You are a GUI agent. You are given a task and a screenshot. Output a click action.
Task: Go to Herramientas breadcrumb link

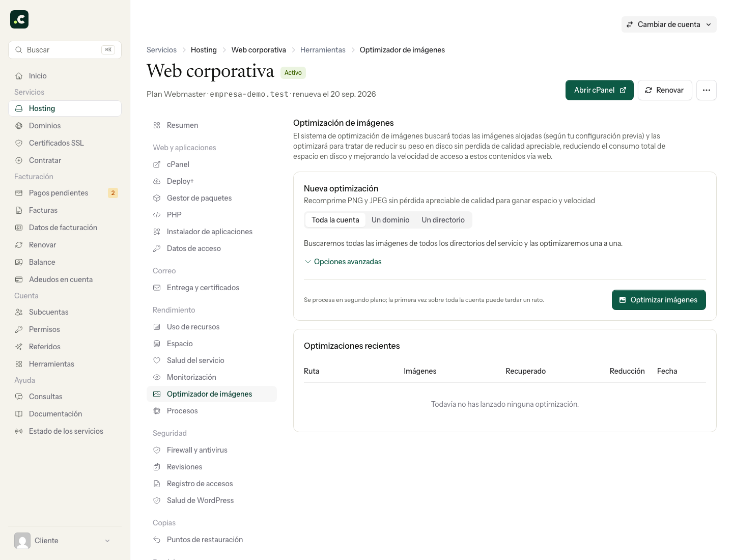tap(323, 50)
